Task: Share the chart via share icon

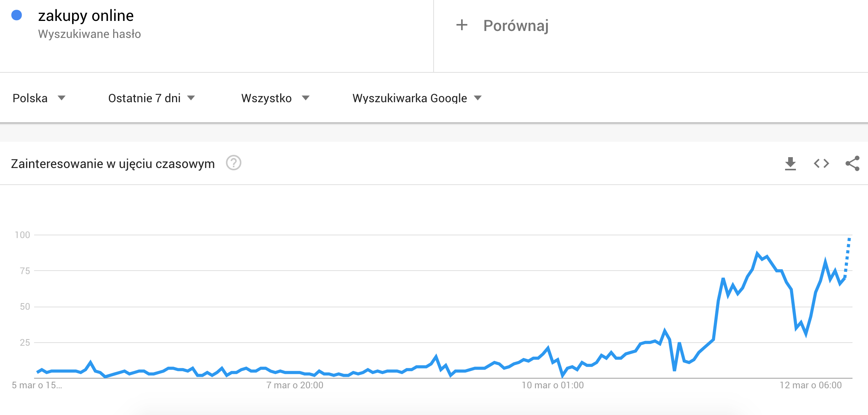Action: [852, 163]
